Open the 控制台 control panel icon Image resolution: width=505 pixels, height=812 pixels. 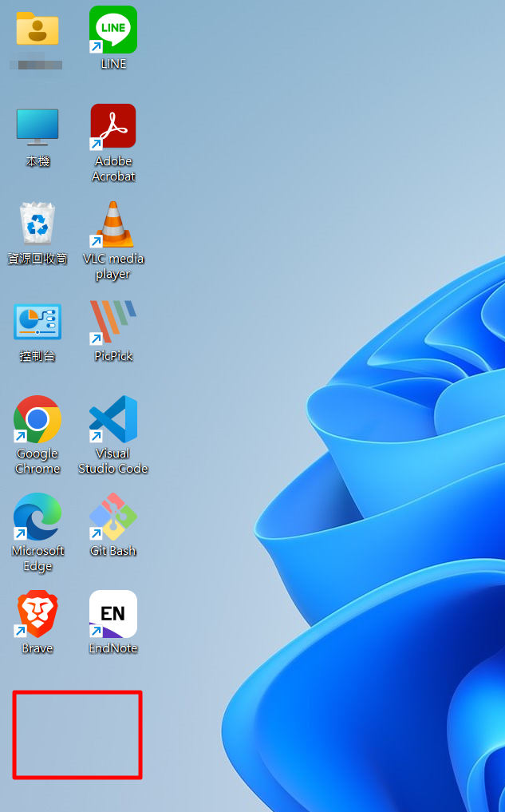[37, 322]
